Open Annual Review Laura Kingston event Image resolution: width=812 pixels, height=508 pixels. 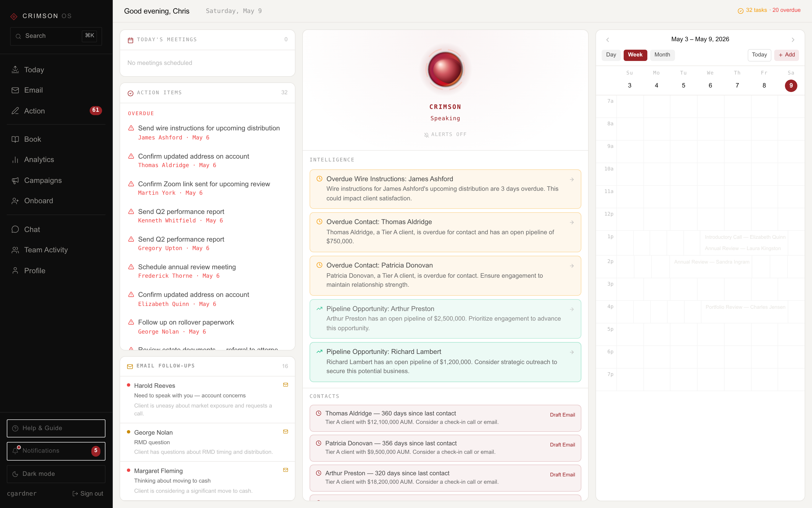743,248
